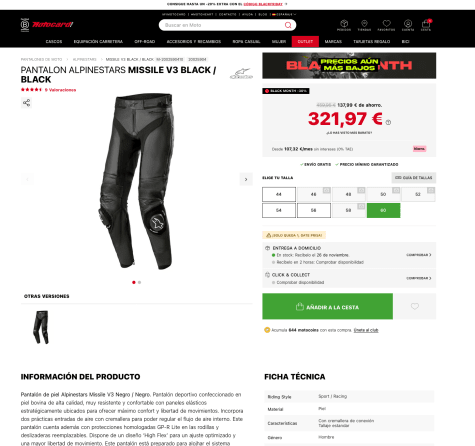Select size 54
This screenshot has width=475, height=446.
279,210
